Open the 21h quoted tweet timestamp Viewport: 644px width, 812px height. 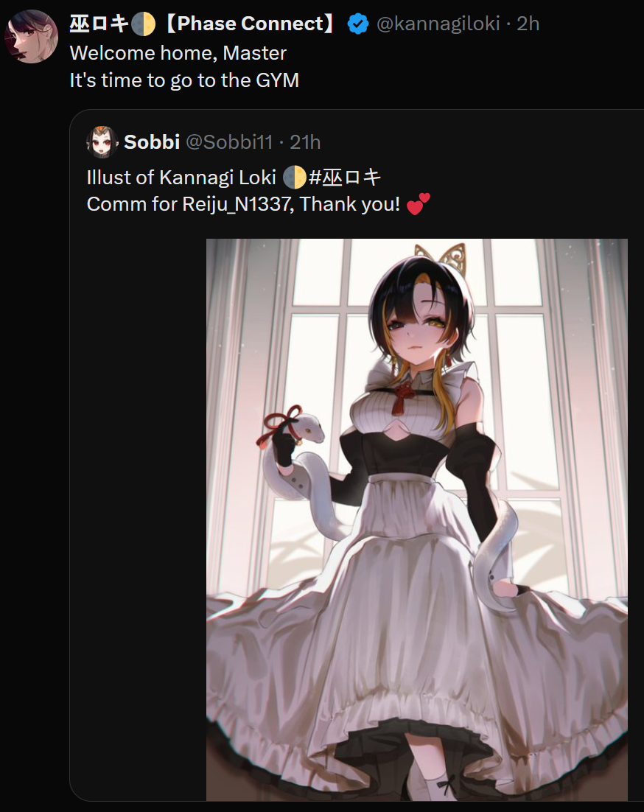(305, 142)
